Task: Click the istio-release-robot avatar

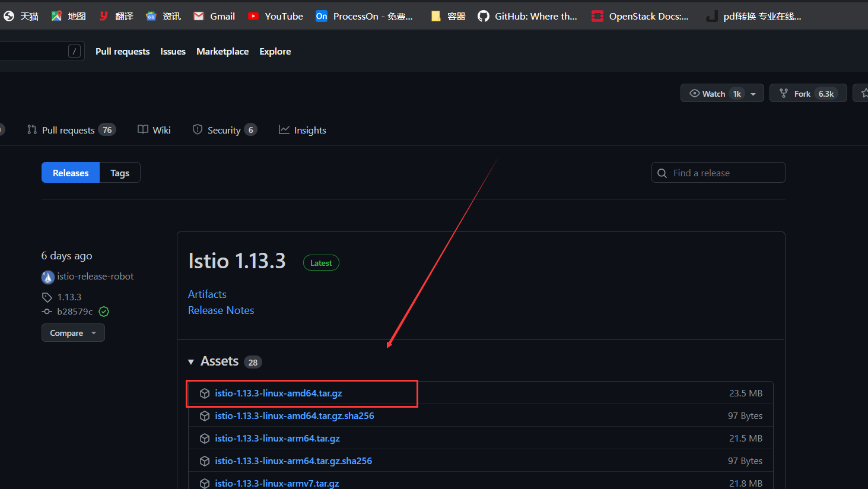Action: tap(48, 277)
